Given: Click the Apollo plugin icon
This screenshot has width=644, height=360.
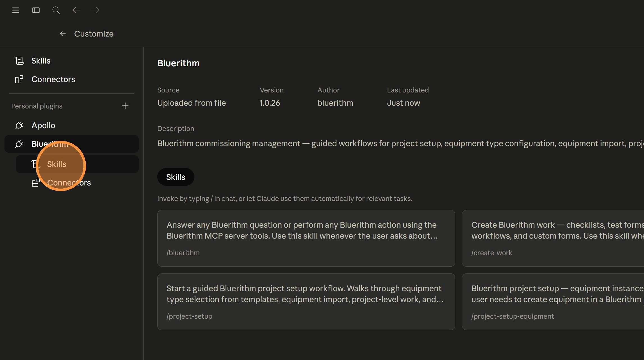Looking at the screenshot, I should pyautogui.click(x=19, y=125).
